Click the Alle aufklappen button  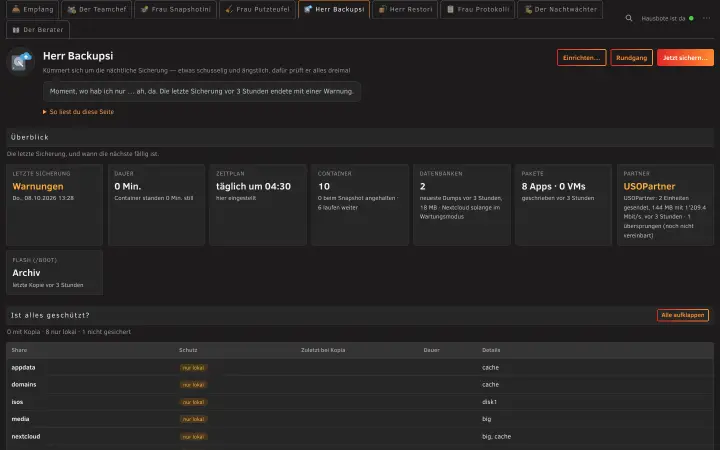click(x=683, y=315)
